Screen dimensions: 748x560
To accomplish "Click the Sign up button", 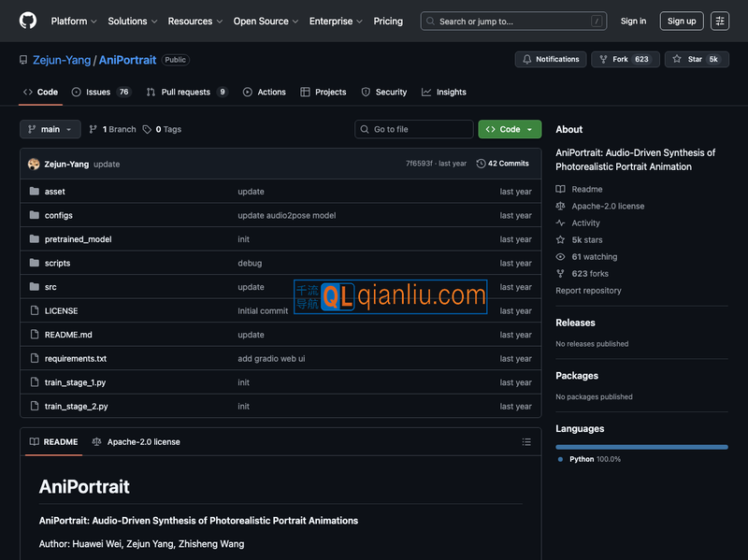I will click(682, 21).
